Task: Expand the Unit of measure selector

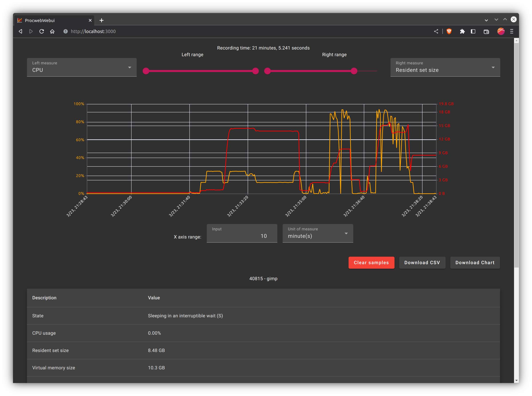Action: 317,234
